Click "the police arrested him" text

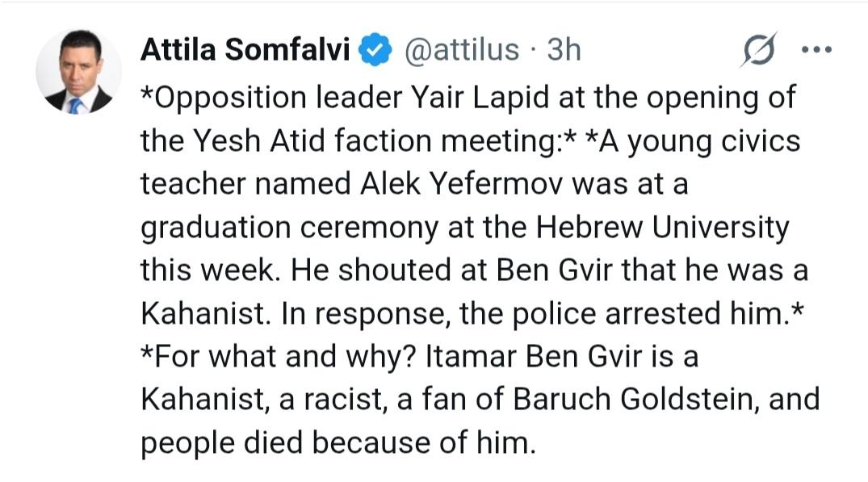click(602, 315)
